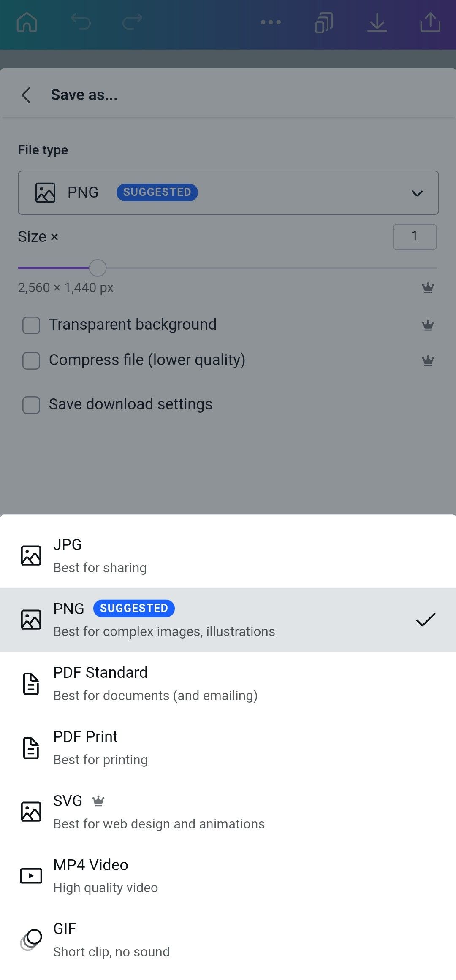Viewport: 456px width, 980px height.
Task: Select MP4 Video format option
Action: coord(228,876)
